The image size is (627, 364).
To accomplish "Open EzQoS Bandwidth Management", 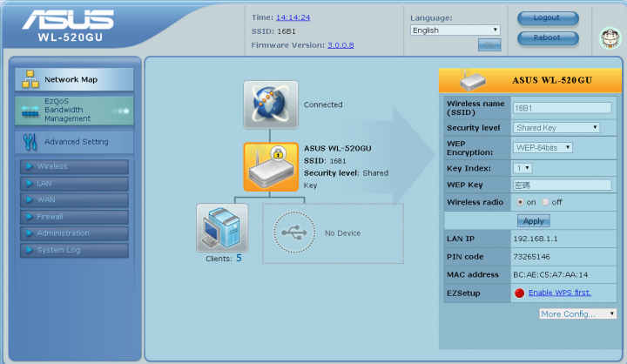I will click(x=74, y=110).
